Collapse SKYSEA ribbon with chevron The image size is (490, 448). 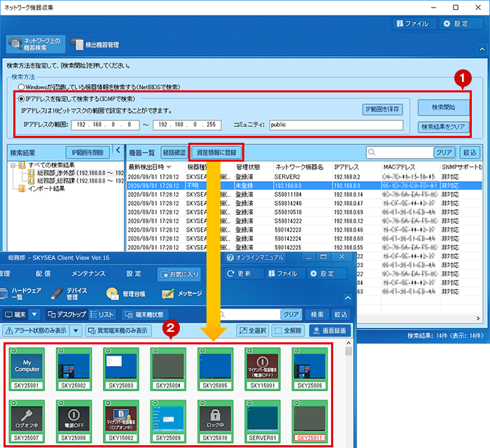tap(347, 297)
